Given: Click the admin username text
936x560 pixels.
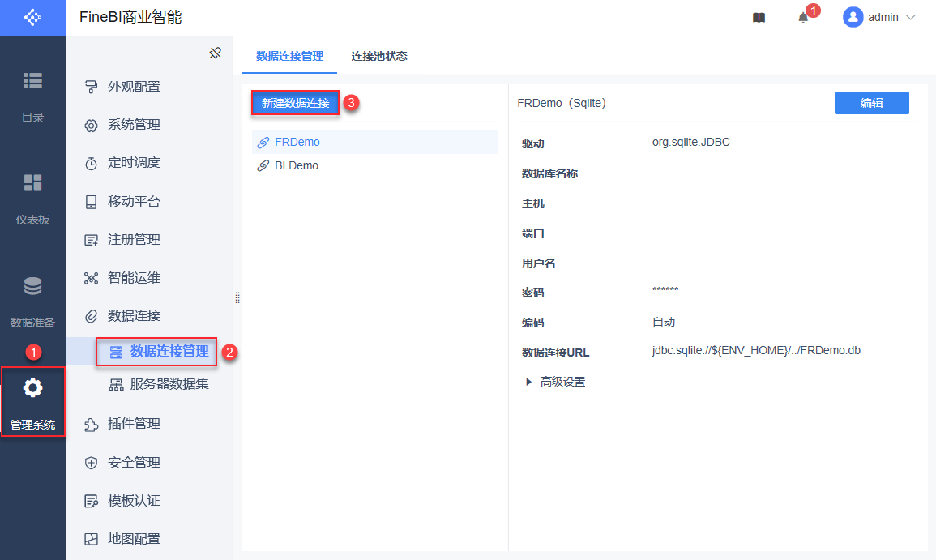Looking at the screenshot, I should [x=883, y=17].
